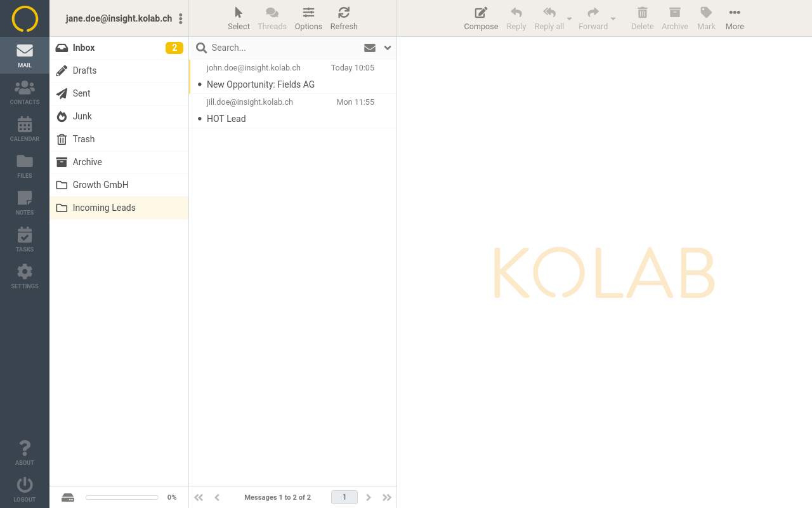Open the Mark tag menu
The image size is (812, 508).
point(706,18)
